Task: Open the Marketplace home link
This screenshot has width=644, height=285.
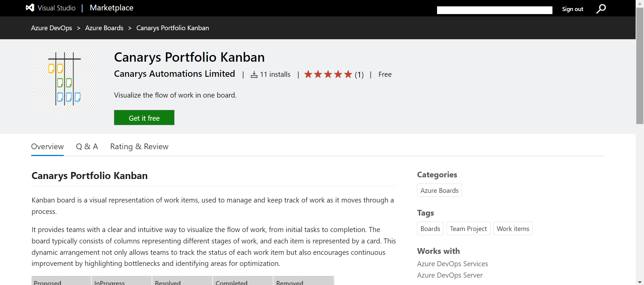Action: pyautogui.click(x=111, y=8)
